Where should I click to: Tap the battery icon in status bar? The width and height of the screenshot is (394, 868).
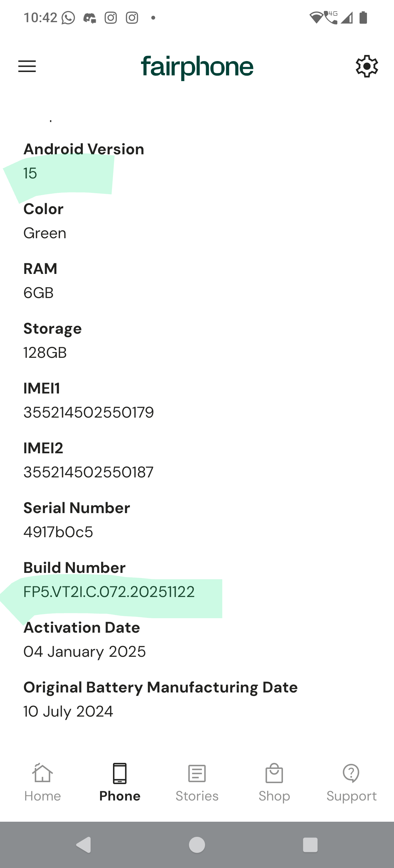363,18
